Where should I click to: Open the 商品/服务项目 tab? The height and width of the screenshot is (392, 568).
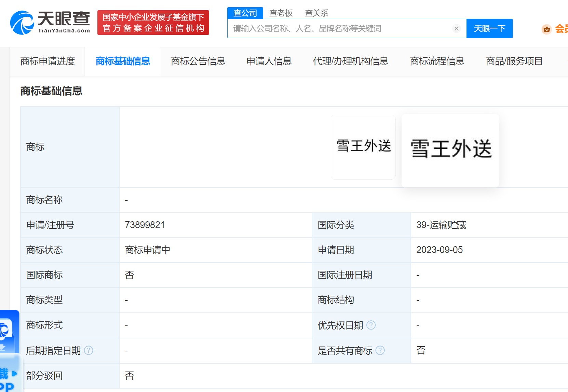(514, 61)
